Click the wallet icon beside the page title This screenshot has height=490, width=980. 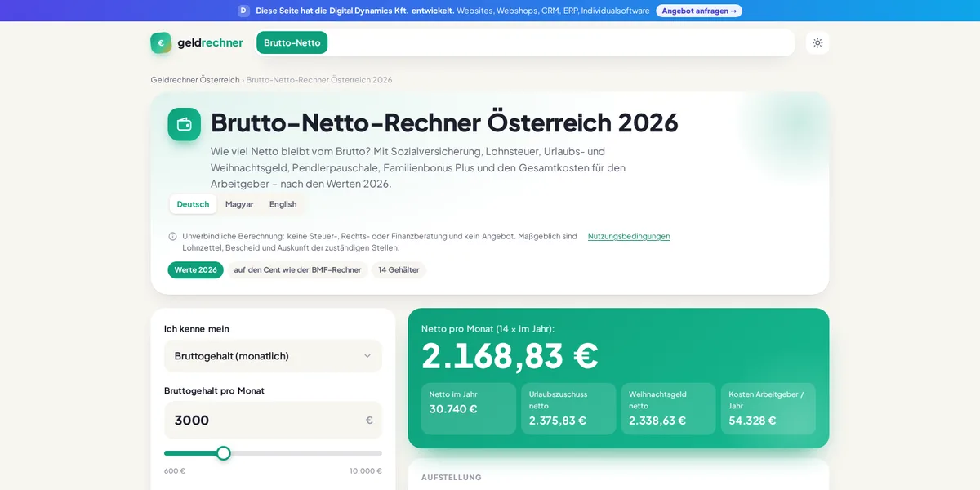pos(184,124)
